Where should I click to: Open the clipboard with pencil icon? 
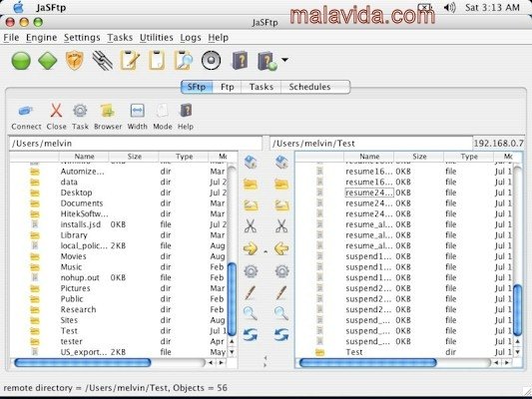click(x=130, y=60)
